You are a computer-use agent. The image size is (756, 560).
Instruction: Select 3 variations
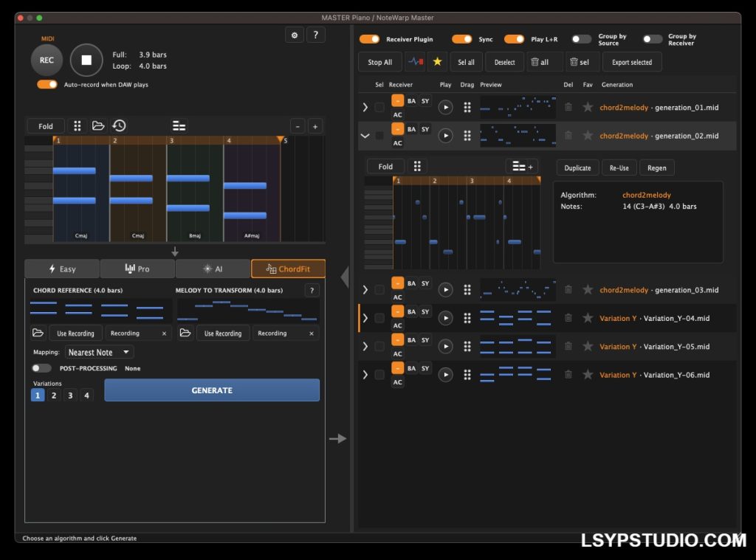pyautogui.click(x=70, y=395)
